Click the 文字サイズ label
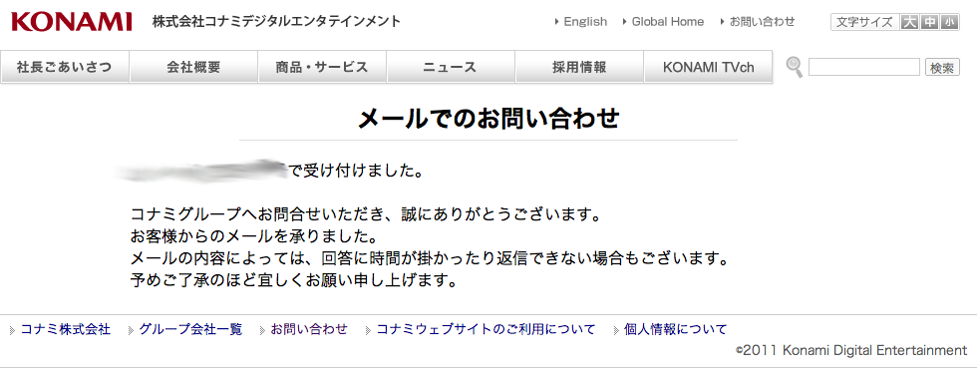The width and height of the screenshot is (980, 383). pyautogui.click(x=865, y=22)
